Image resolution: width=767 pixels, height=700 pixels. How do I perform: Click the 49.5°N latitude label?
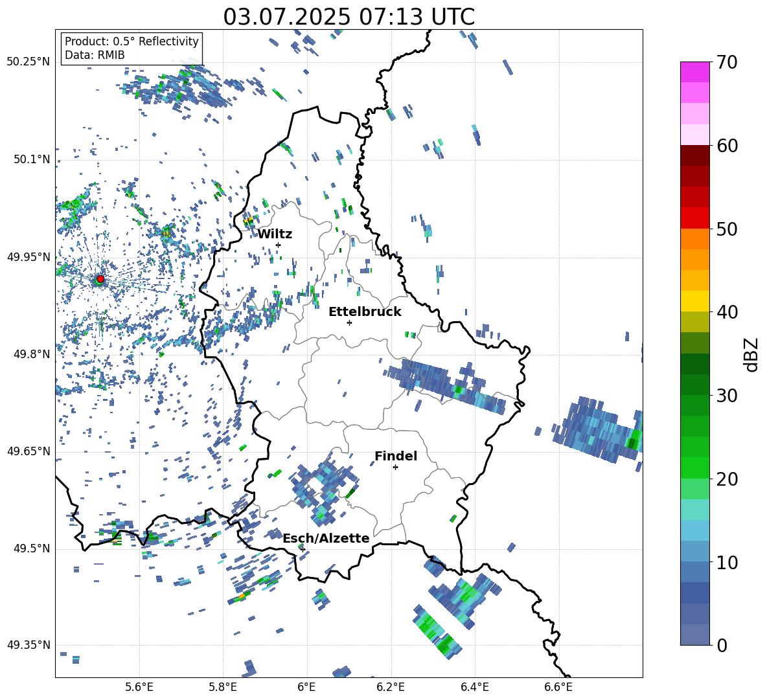pyautogui.click(x=32, y=548)
